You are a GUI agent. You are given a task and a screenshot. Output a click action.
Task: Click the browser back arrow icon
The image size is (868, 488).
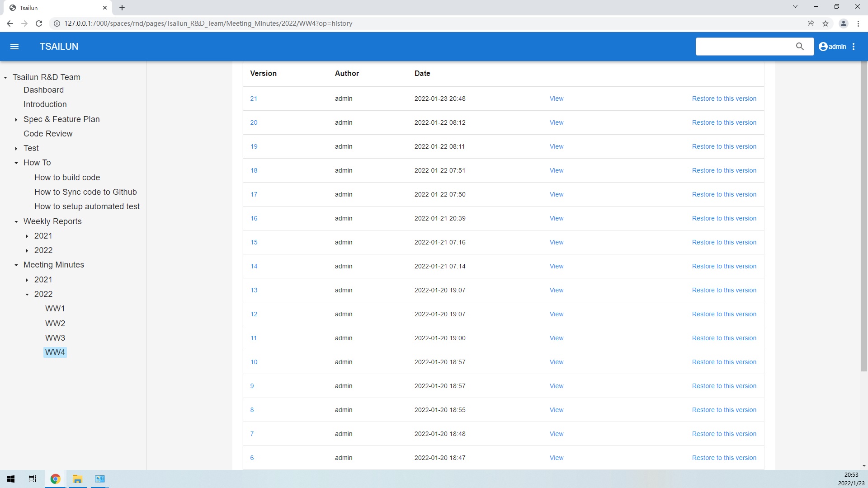coord(10,23)
